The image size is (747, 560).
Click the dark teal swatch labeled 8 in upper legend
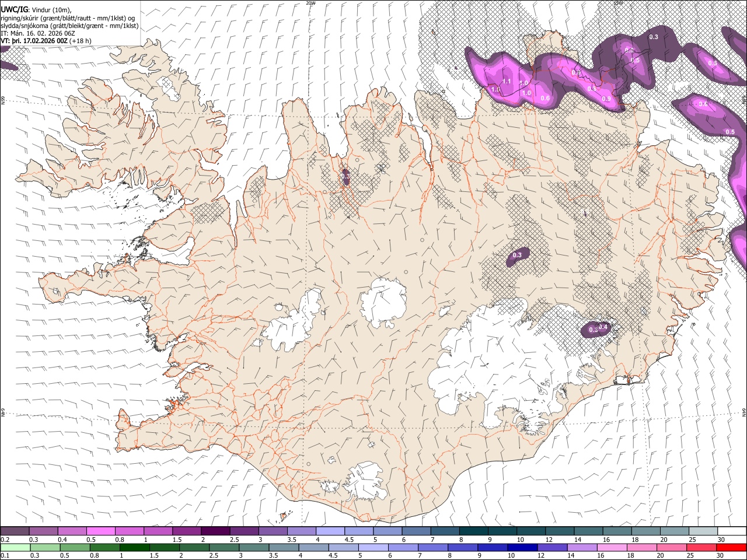473,531
